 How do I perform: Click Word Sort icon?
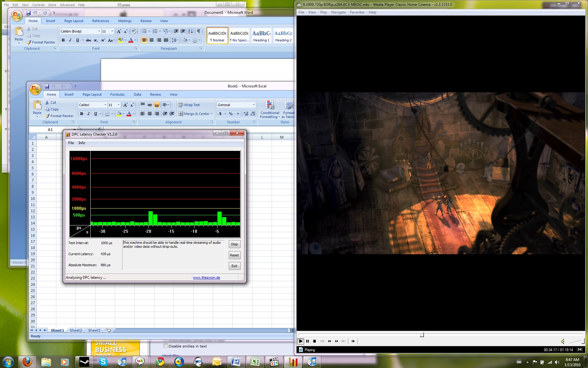190,31
